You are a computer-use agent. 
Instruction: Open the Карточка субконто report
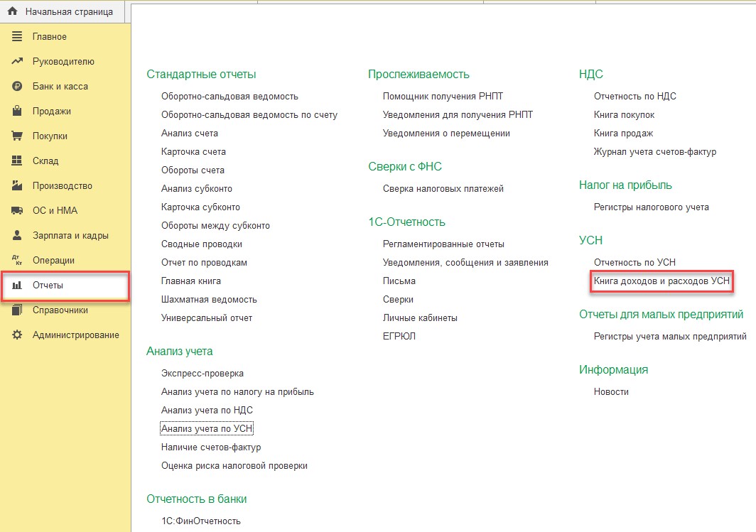point(200,207)
